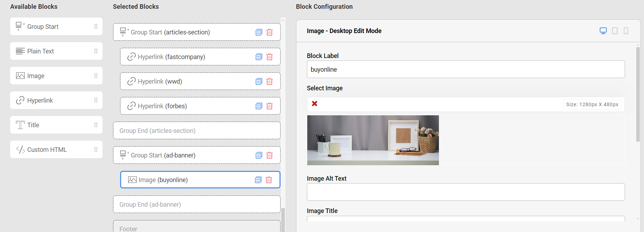The width and height of the screenshot is (644, 232).
Task: Select the Custom HTML available block
Action: (47, 150)
